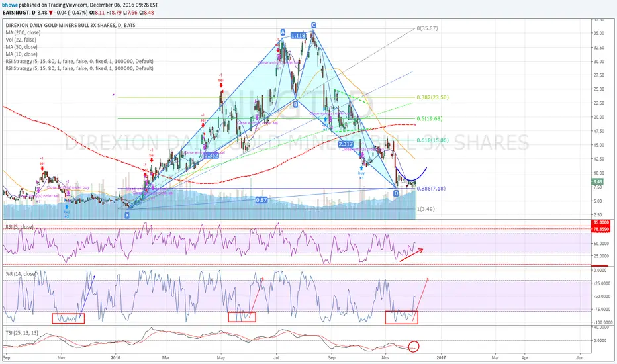This screenshot has height=364, width=617.
Task: Click the 2.50 price axis value
Action: tap(598, 215)
